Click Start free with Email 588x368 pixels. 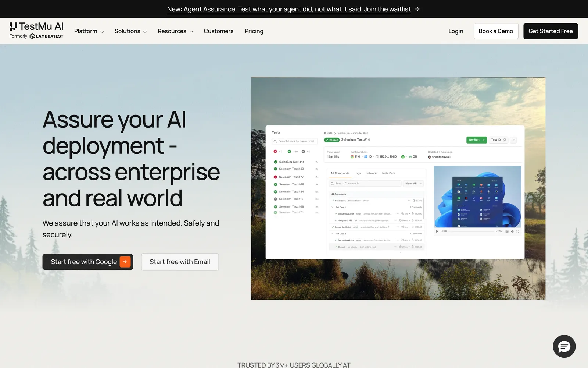tap(180, 262)
